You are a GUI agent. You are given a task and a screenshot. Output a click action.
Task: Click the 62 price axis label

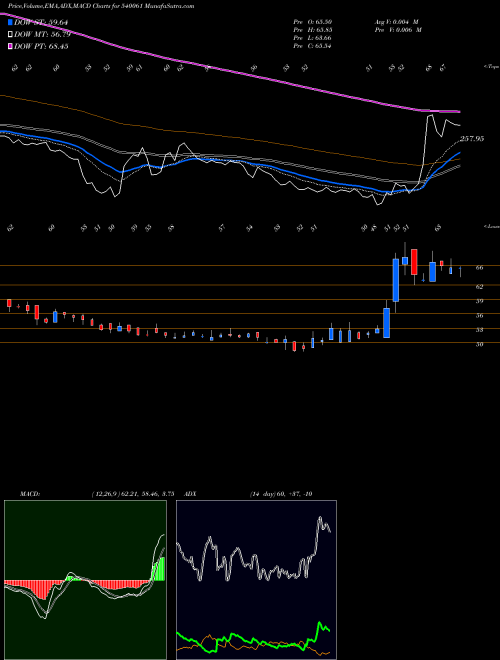tap(479, 287)
